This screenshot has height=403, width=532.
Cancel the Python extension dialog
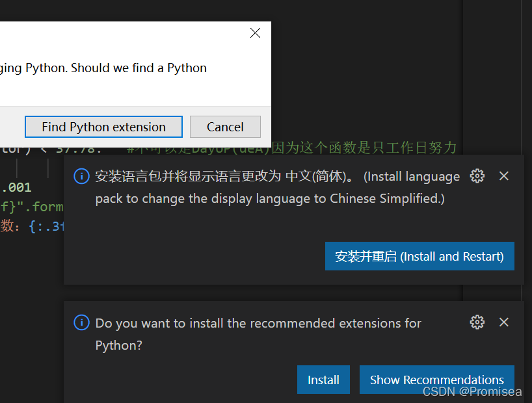point(225,127)
